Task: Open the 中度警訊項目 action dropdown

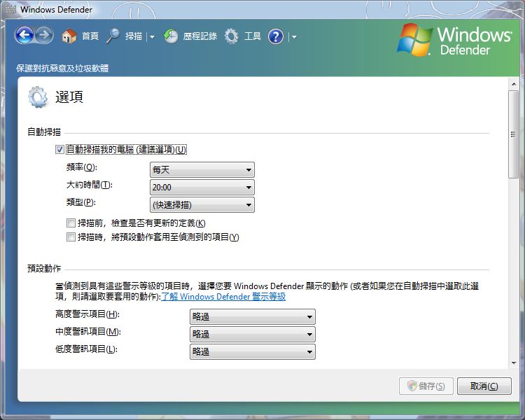Action: click(253, 334)
